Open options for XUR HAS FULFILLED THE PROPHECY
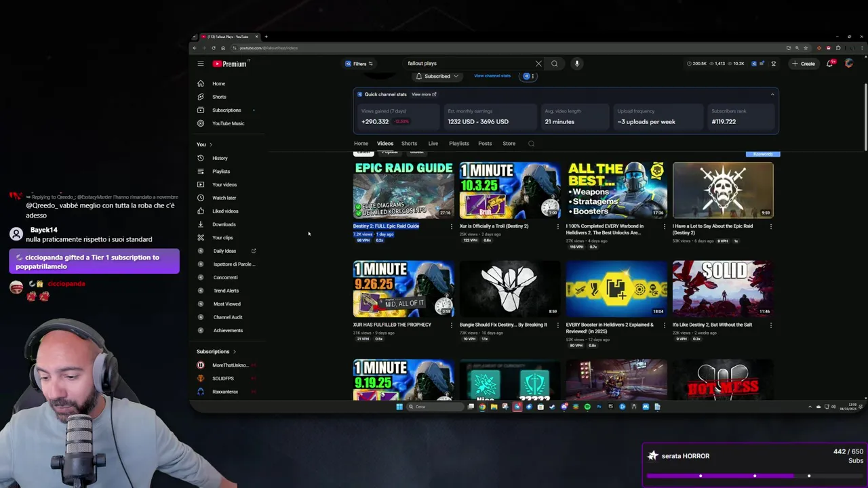868x488 pixels. pos(452,325)
